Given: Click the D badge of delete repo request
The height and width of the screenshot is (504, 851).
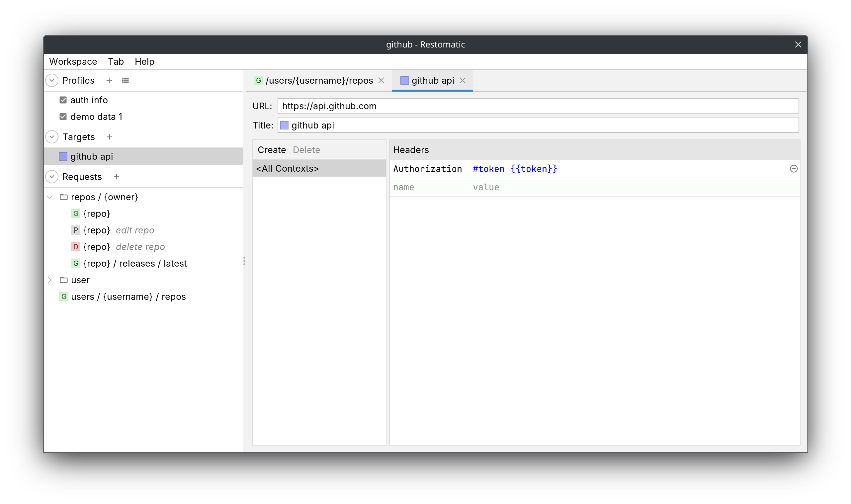Looking at the screenshot, I should [76, 247].
